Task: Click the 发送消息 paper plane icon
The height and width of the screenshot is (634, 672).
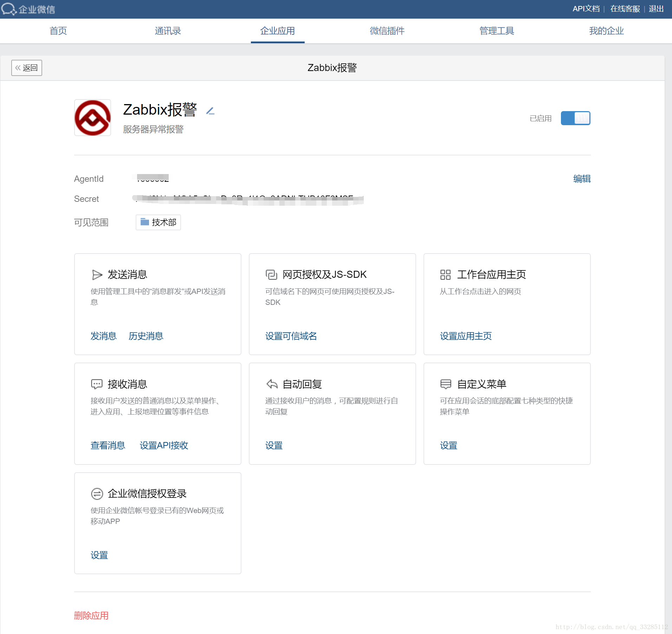Action: [x=97, y=275]
